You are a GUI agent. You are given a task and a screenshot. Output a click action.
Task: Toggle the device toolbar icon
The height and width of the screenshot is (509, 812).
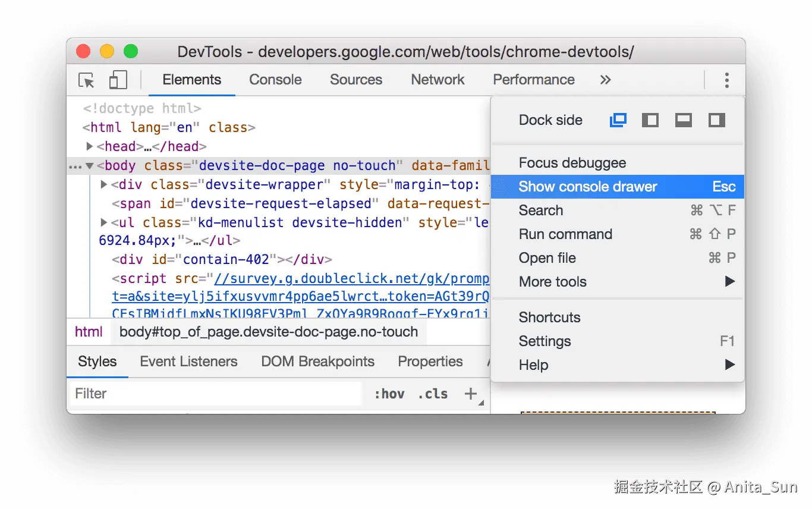[x=118, y=80]
